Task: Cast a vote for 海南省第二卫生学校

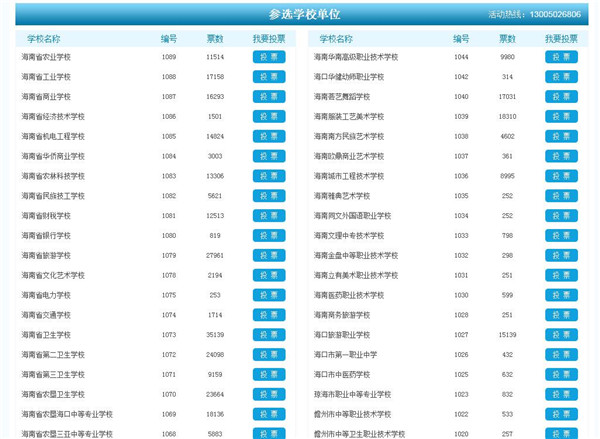Action: pos(269,355)
